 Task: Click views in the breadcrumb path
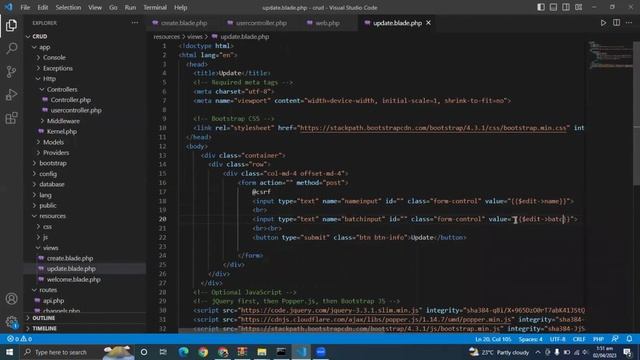(195, 37)
